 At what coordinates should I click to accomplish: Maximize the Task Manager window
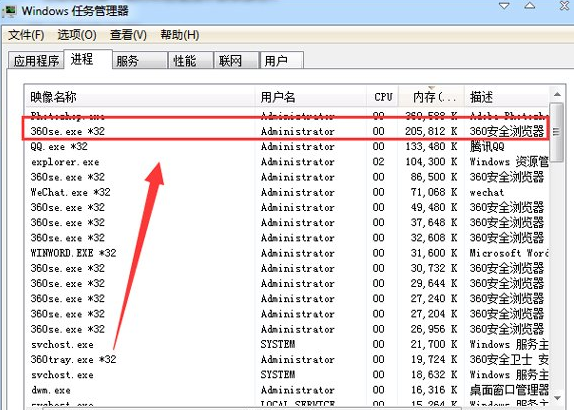point(530,6)
